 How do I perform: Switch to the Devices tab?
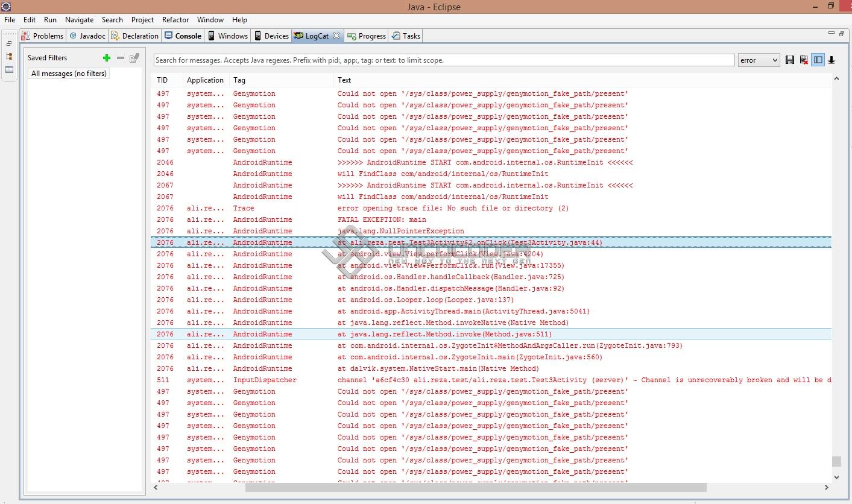[271, 36]
